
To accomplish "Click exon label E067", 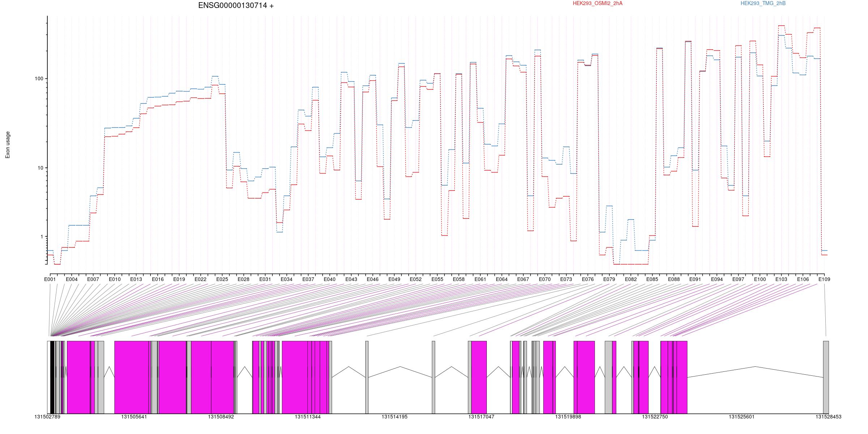I will [x=523, y=279].
